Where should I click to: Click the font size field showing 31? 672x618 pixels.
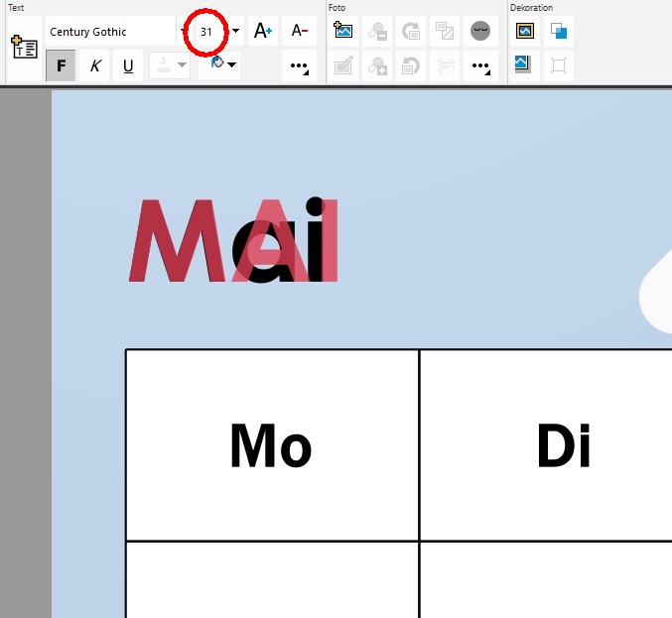206,32
